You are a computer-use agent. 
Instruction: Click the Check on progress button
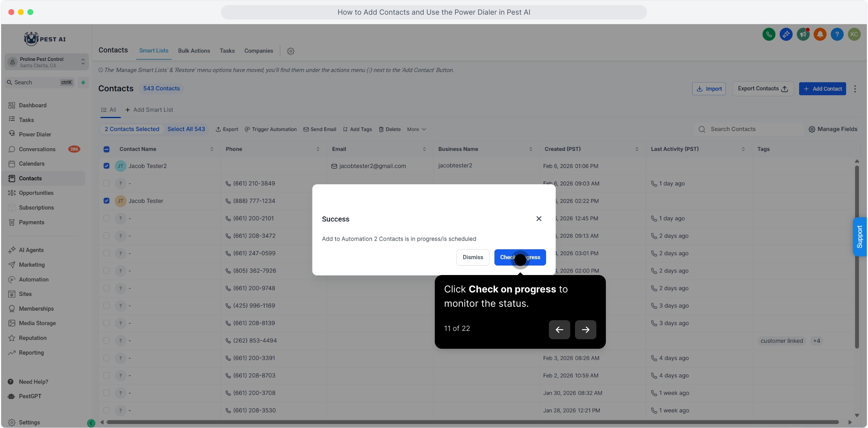pos(520,258)
